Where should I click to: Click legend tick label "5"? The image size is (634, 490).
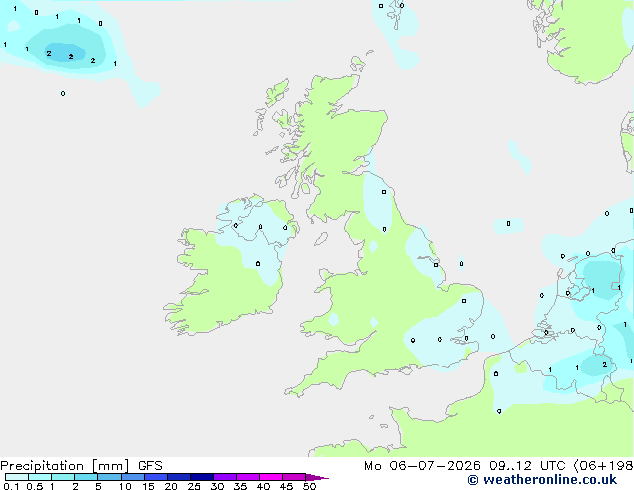(x=98, y=486)
